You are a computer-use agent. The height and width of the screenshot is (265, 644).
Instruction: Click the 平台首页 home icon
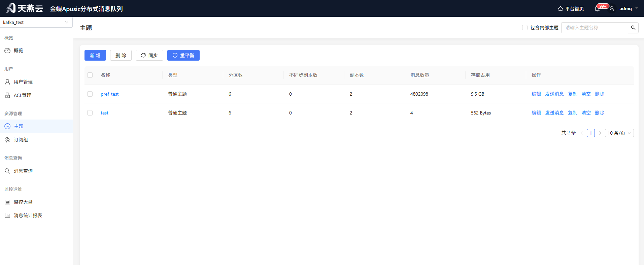click(561, 9)
